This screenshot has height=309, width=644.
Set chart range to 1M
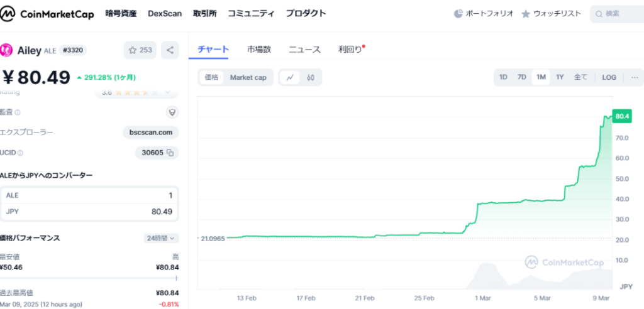pos(541,77)
